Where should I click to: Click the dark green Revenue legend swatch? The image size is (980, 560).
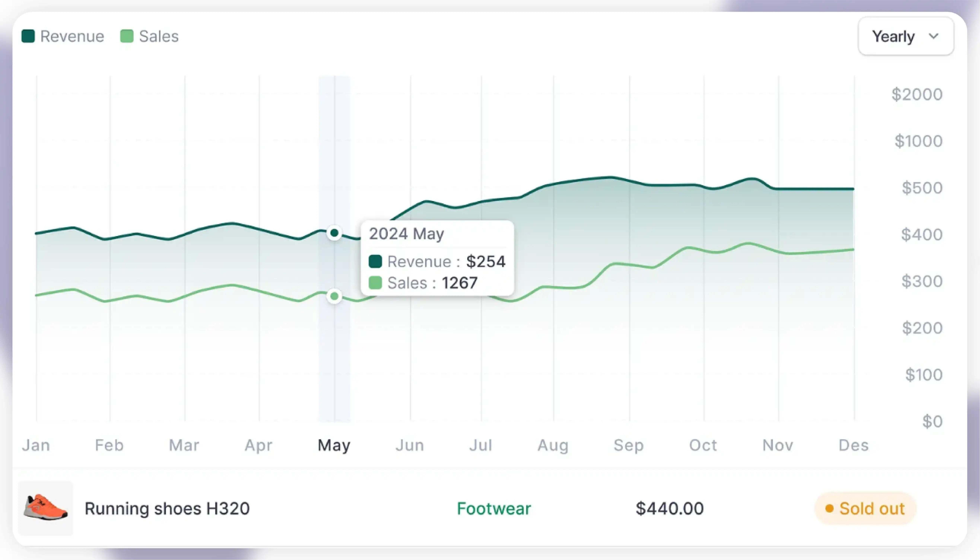click(28, 36)
